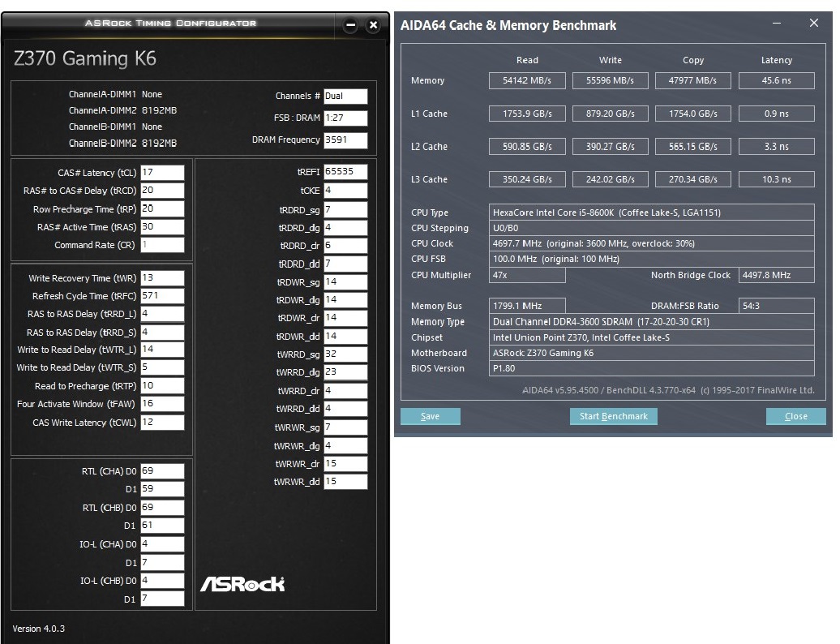Click the Close button in AIDA64
The height and width of the screenshot is (644, 840).
click(795, 416)
